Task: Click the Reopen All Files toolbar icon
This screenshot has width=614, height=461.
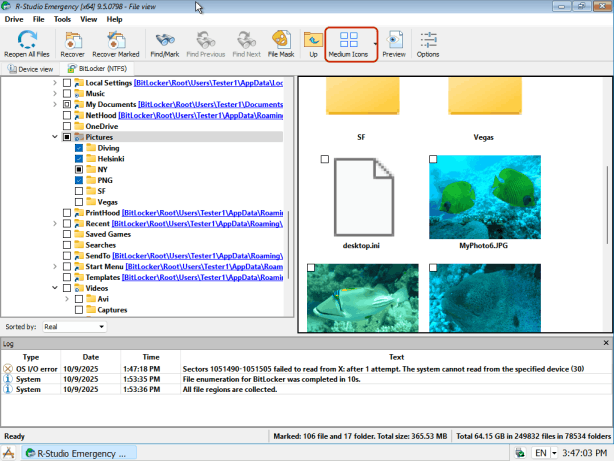Action: [x=27, y=40]
